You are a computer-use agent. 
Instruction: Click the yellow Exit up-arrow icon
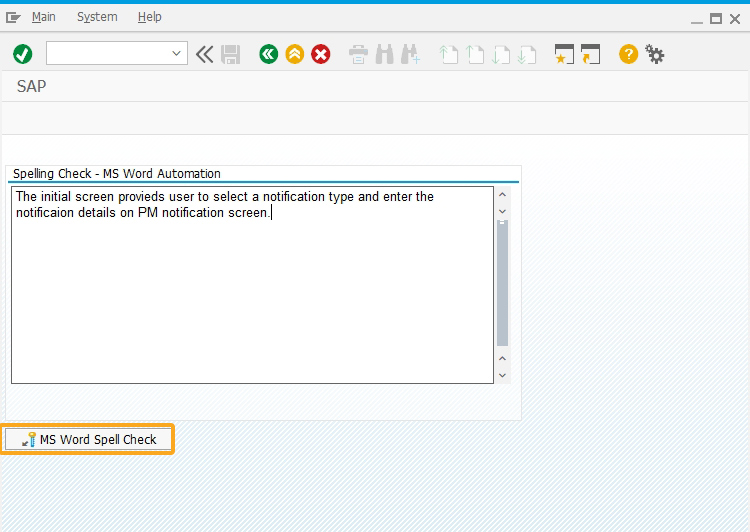click(295, 54)
